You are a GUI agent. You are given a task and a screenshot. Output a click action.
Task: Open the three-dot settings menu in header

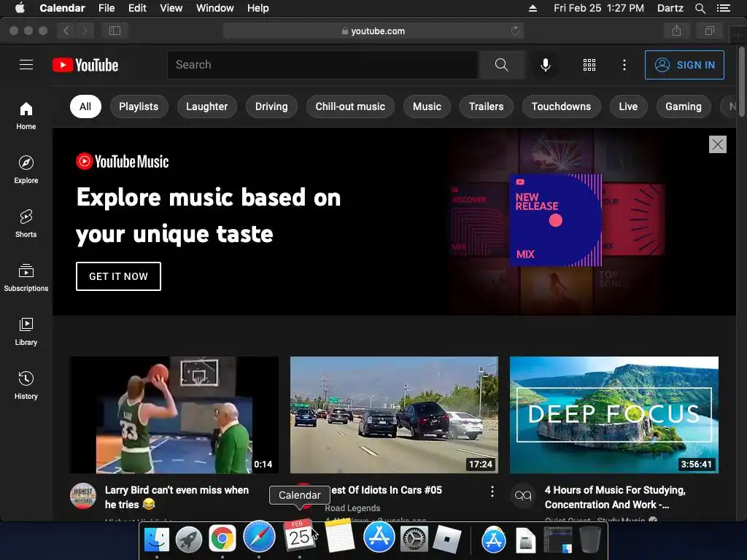pyautogui.click(x=624, y=65)
